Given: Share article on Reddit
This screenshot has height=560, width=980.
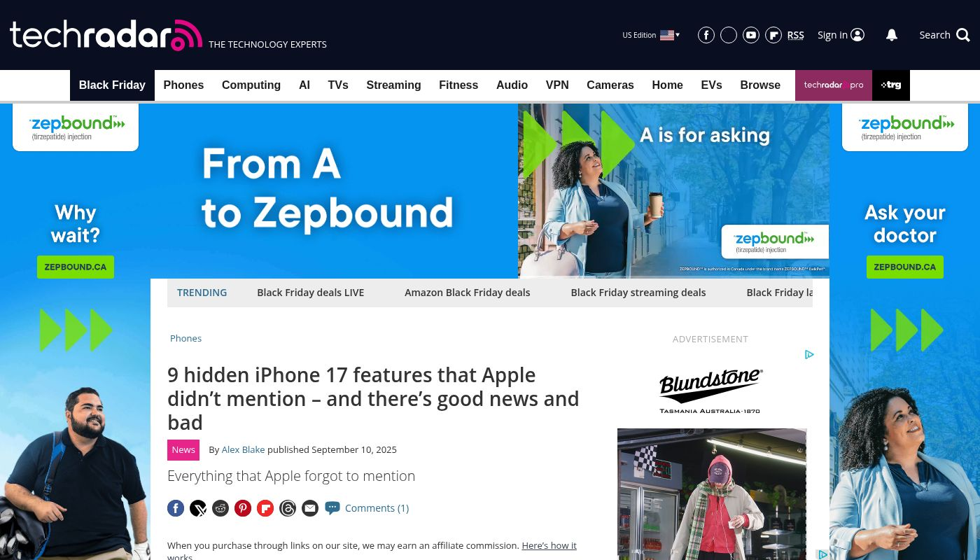Looking at the screenshot, I should click(220, 508).
